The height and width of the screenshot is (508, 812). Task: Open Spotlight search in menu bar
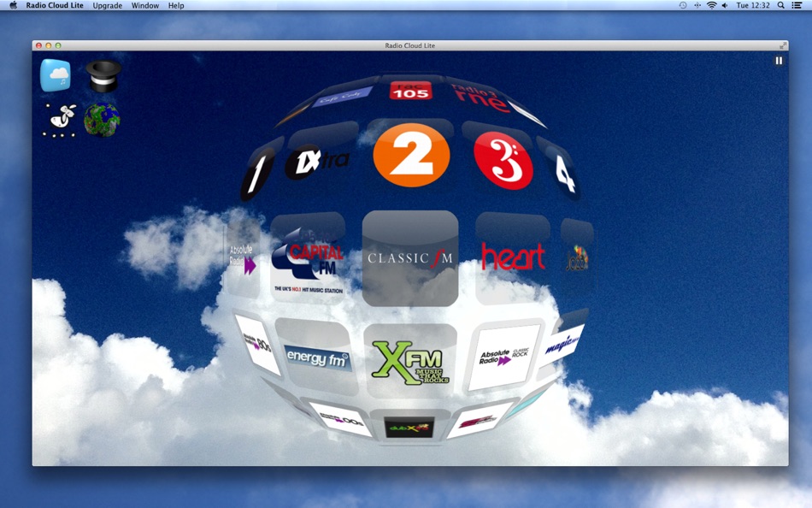(780, 5)
